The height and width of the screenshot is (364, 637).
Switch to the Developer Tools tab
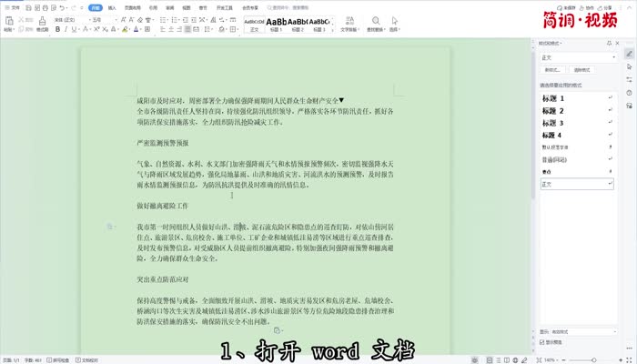point(224,7)
